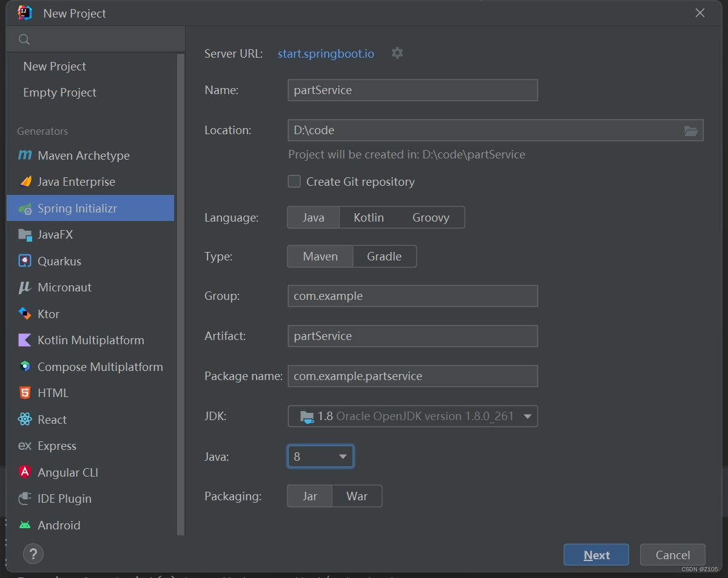Select War packaging

[357, 496]
